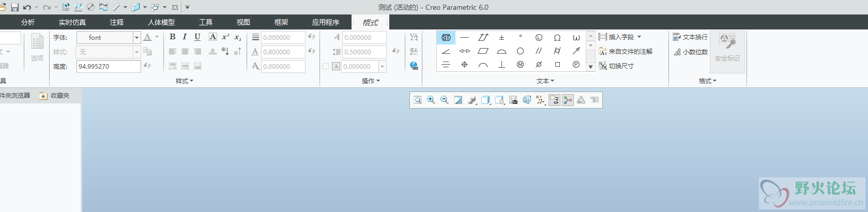The width and height of the screenshot is (868, 212).
Task: Insert the omega symbol
Action: pyautogui.click(x=557, y=37)
